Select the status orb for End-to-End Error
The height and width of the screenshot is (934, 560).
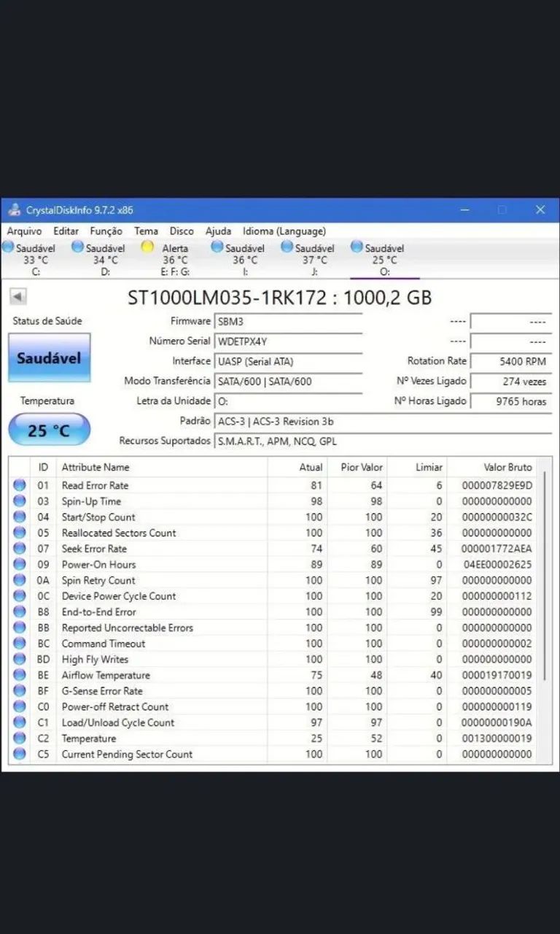tap(20, 611)
